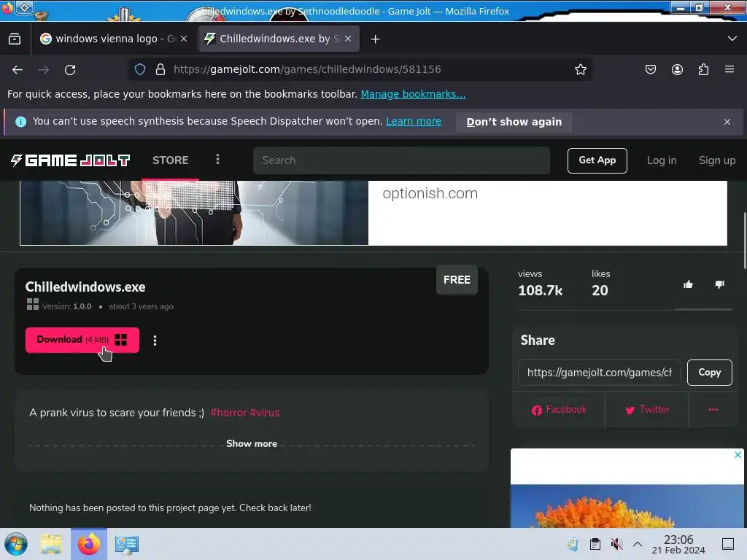This screenshot has height=560, width=747.
Task: Open the STORE navigation item
Action: [x=171, y=160]
